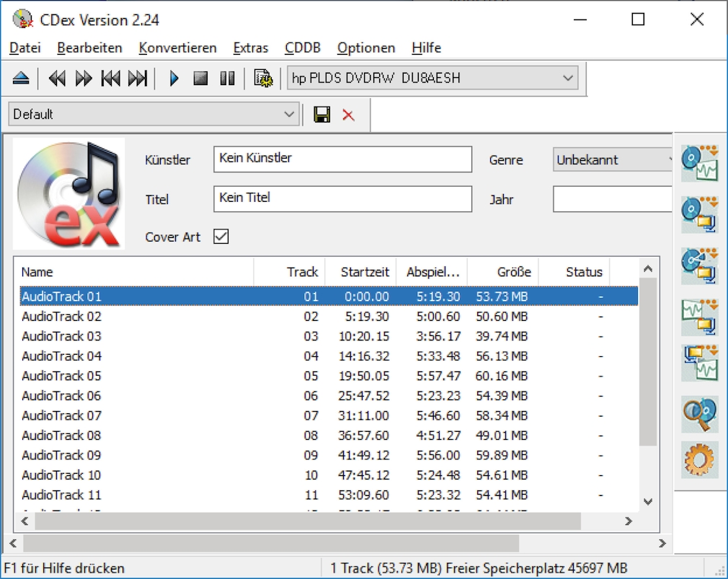Click the stop playback button
728x579 pixels.
[200, 79]
